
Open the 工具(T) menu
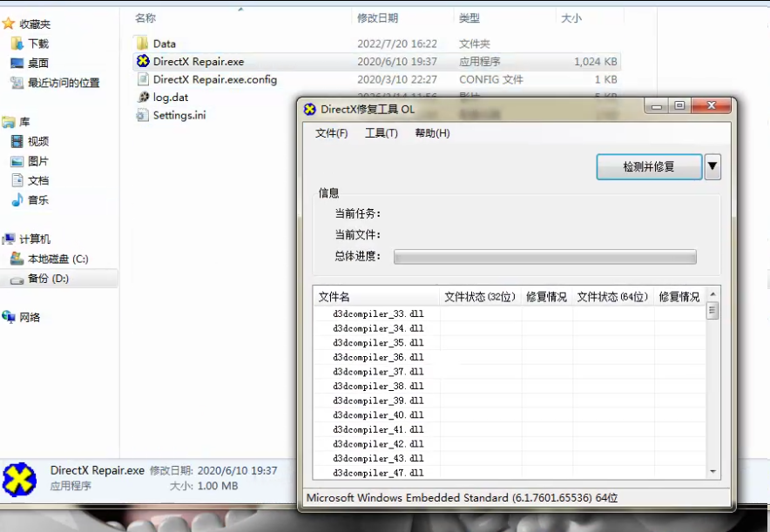381,133
